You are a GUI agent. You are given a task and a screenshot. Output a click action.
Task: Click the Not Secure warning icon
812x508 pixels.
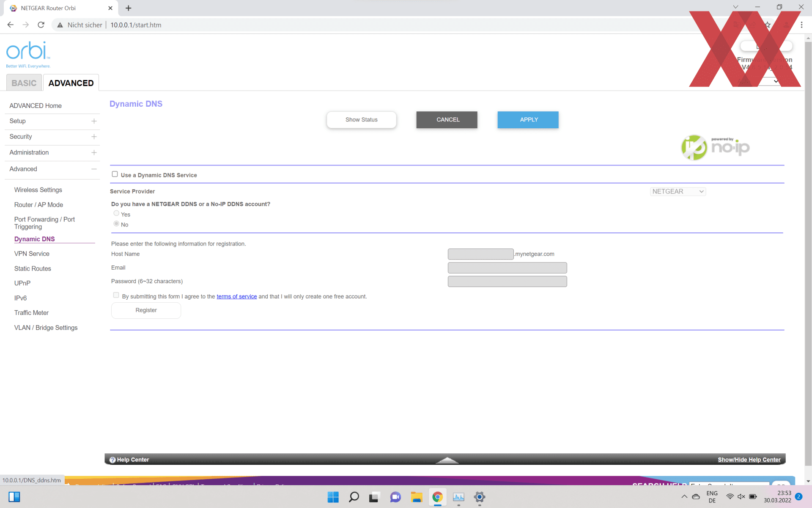click(x=60, y=25)
